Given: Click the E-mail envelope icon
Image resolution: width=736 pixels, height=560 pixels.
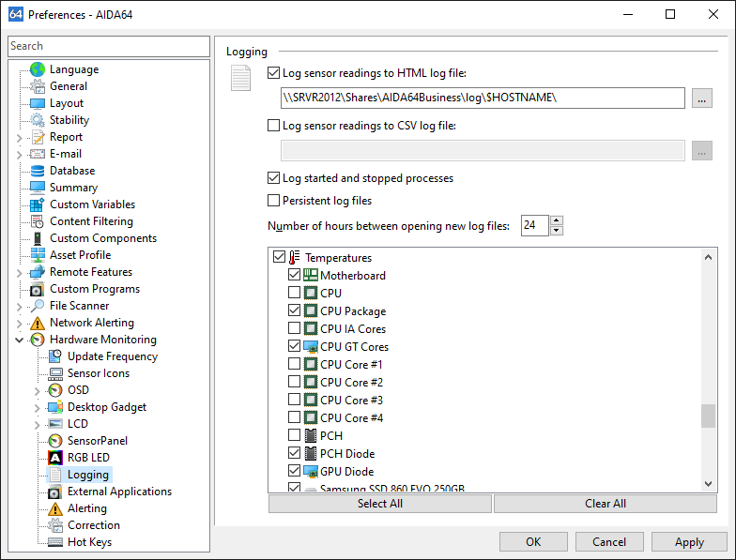Looking at the screenshot, I should click(x=38, y=154).
